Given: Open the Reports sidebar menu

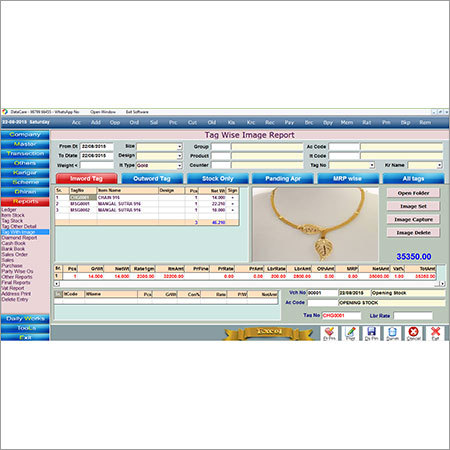Looking at the screenshot, I should (25, 201).
